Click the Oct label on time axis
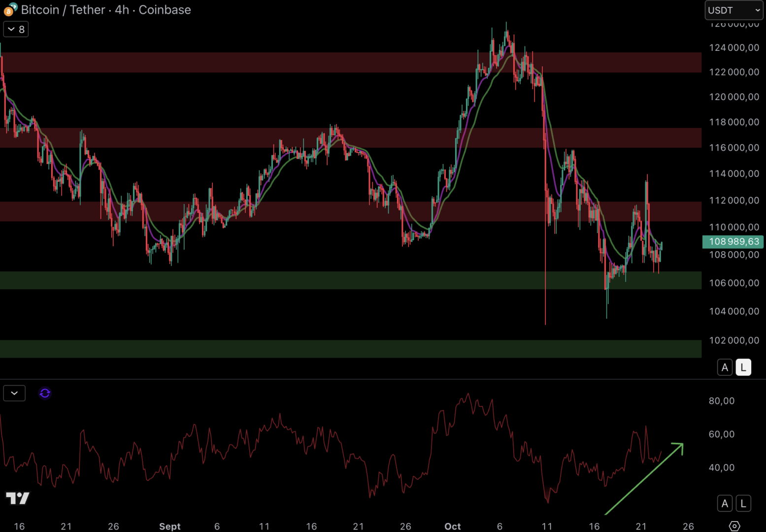 452,526
